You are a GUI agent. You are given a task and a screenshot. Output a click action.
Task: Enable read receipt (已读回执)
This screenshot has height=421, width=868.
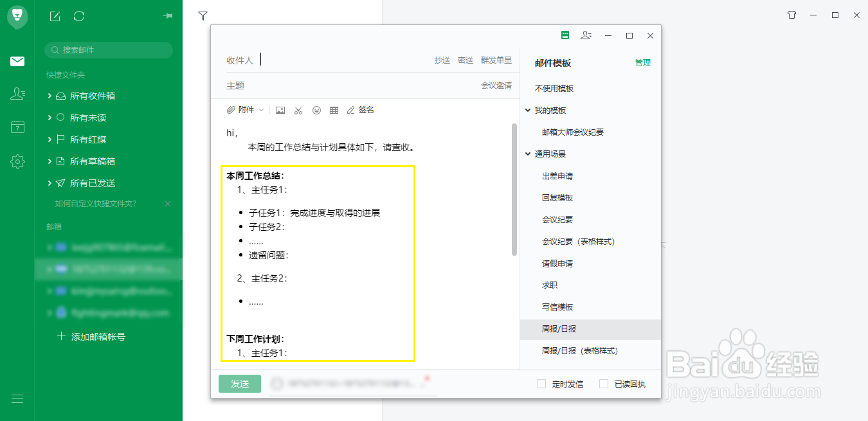pos(603,383)
